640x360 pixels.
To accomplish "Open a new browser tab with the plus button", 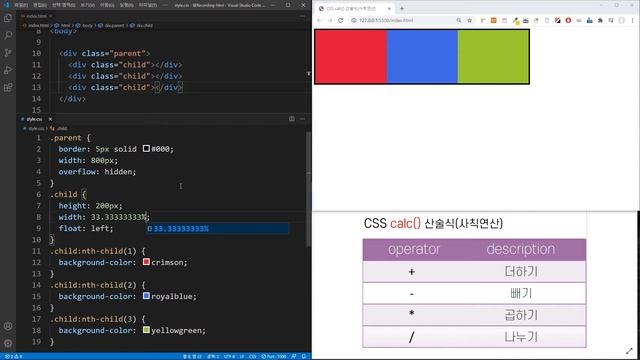I will tap(402, 8).
